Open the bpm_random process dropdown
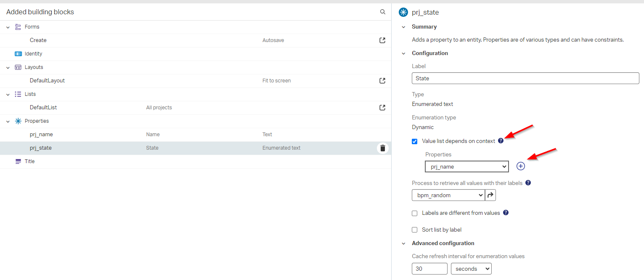 448,195
